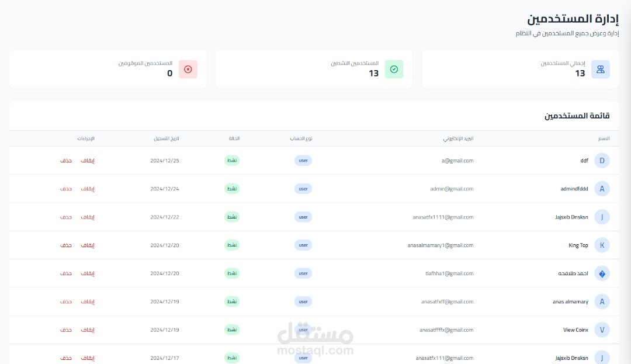Click the الحالة column header
Viewport: 631px width, 364px height.
pyautogui.click(x=234, y=138)
